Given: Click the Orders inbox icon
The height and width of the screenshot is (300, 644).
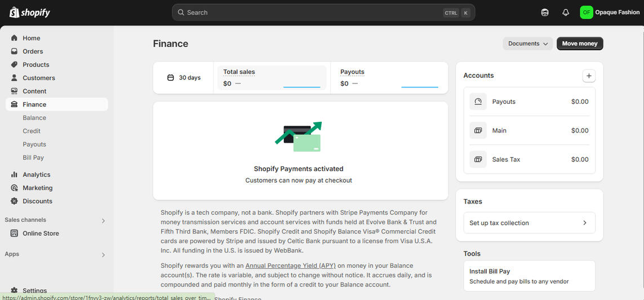Looking at the screenshot, I should [15, 51].
